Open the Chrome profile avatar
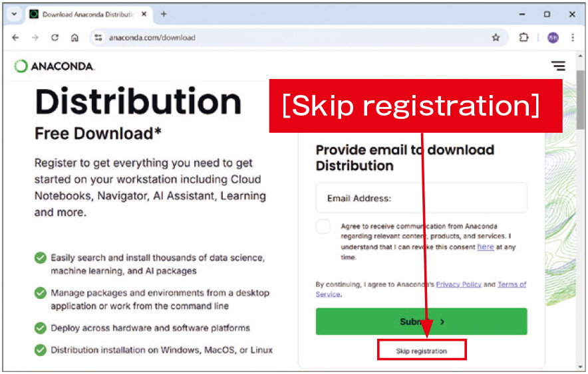 click(x=553, y=38)
